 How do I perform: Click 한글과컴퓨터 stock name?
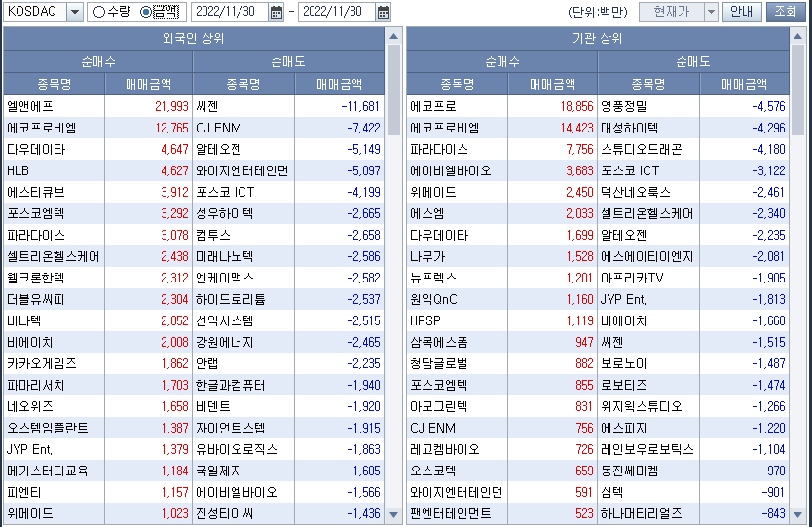click(230, 385)
